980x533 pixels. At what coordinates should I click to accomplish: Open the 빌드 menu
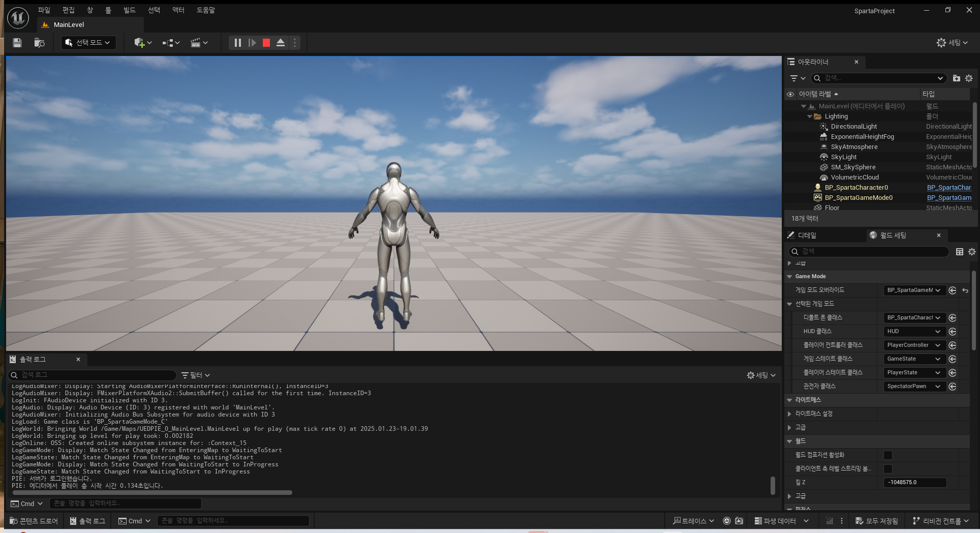click(130, 10)
